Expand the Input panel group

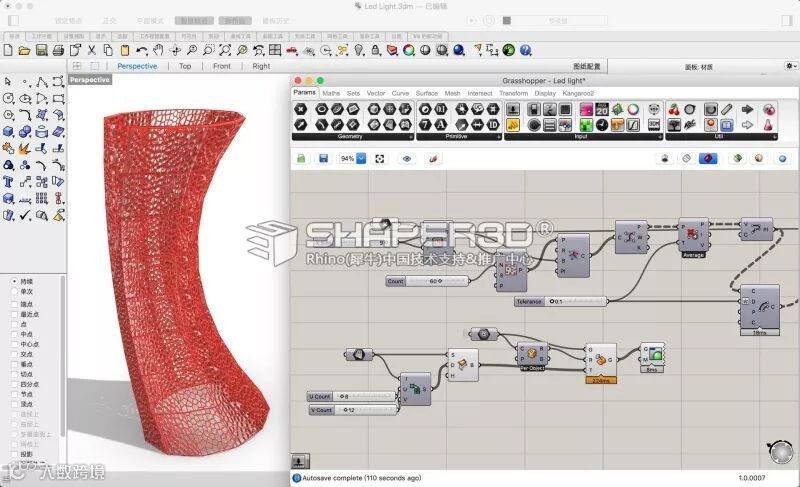[x=583, y=137]
